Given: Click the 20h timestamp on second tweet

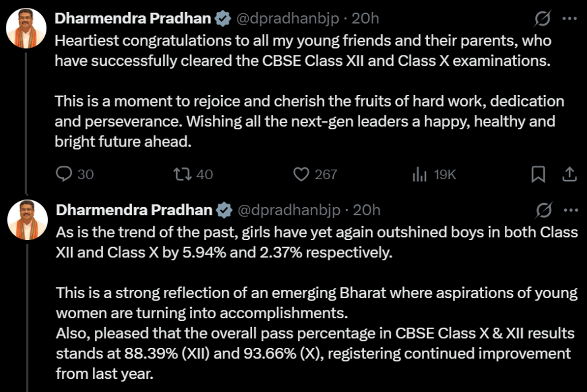Looking at the screenshot, I should 367,211.
